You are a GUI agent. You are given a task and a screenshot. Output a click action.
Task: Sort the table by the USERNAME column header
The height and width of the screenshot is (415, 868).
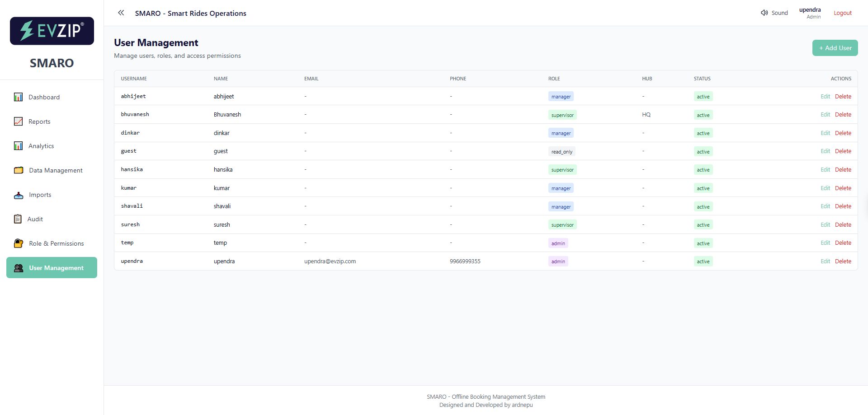point(133,78)
